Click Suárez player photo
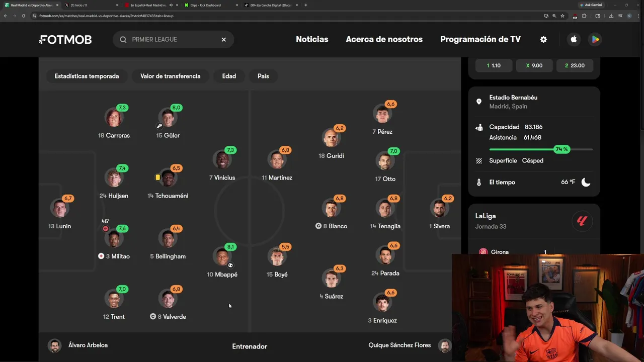 [x=332, y=279]
